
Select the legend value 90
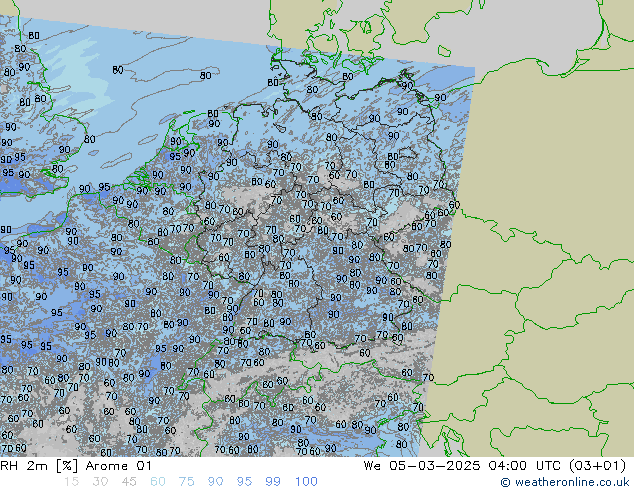(x=216, y=482)
